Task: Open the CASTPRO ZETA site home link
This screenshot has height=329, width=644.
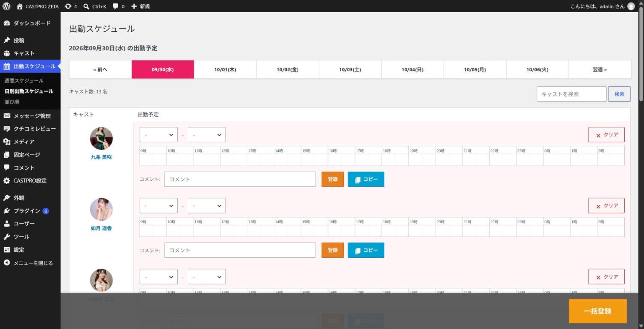Action: click(x=37, y=6)
